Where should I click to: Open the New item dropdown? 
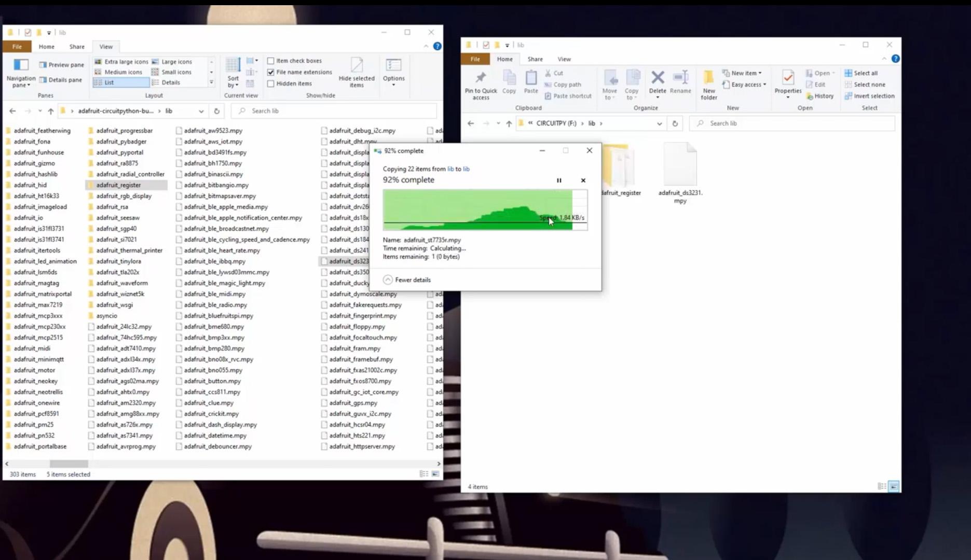pos(742,73)
